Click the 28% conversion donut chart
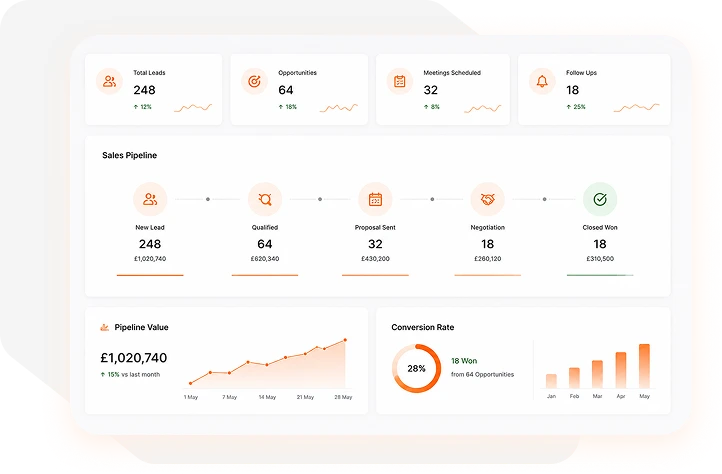This screenshot has width=722, height=474. [416, 368]
